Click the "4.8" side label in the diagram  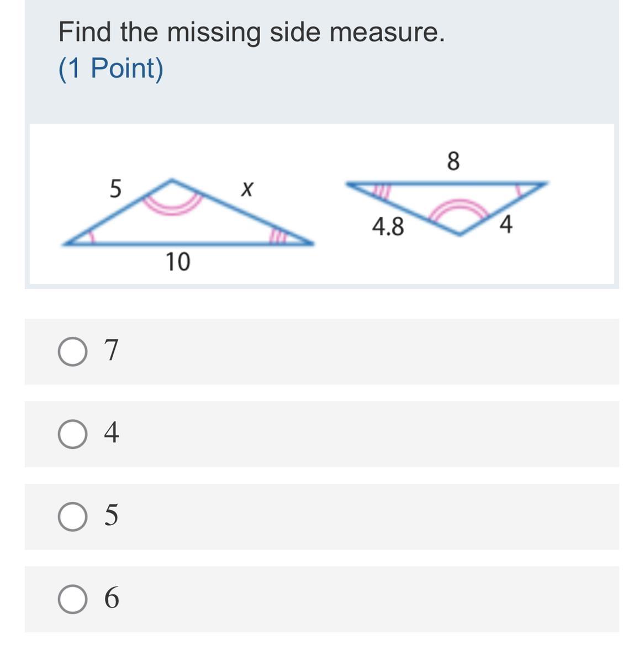388,226
